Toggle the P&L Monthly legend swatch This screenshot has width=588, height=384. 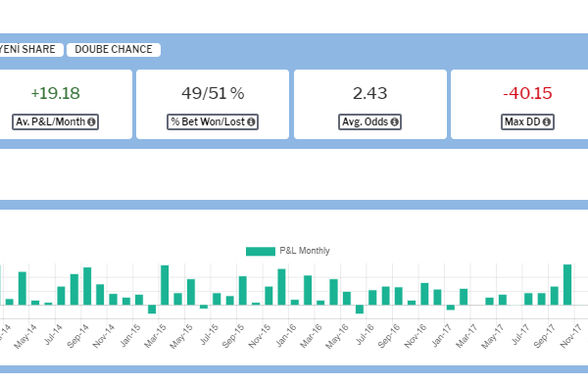point(261,251)
